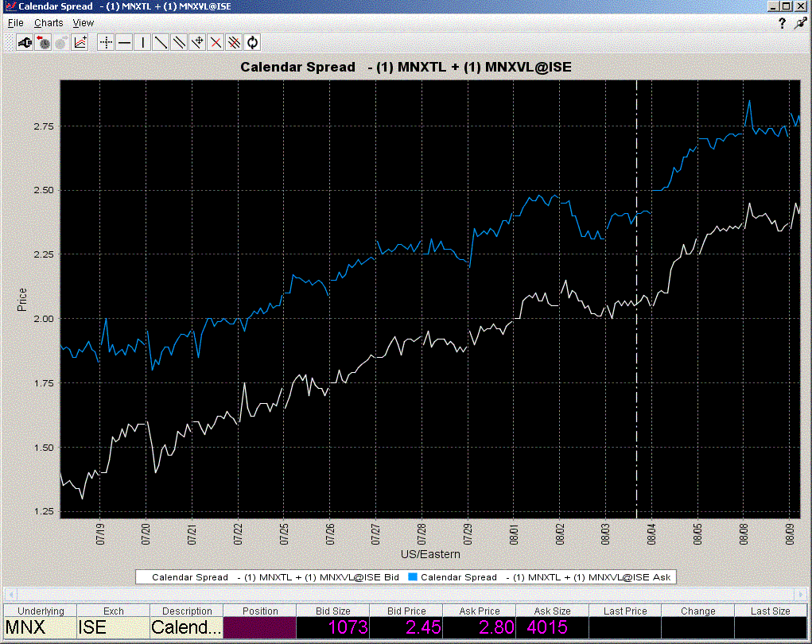Click the Price axis title
The height and width of the screenshot is (644, 812).
click(x=21, y=299)
